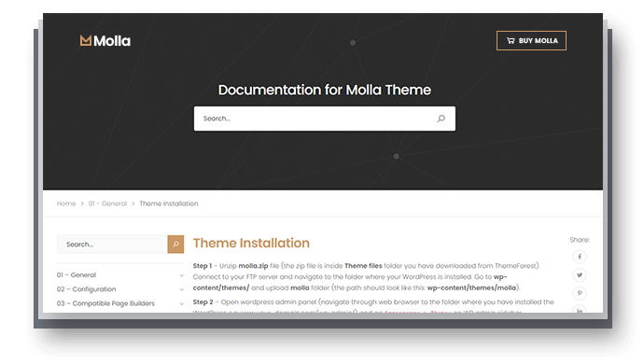Share the page on Facebook
Image resolution: width=644 pixels, height=364 pixels.
(x=580, y=257)
